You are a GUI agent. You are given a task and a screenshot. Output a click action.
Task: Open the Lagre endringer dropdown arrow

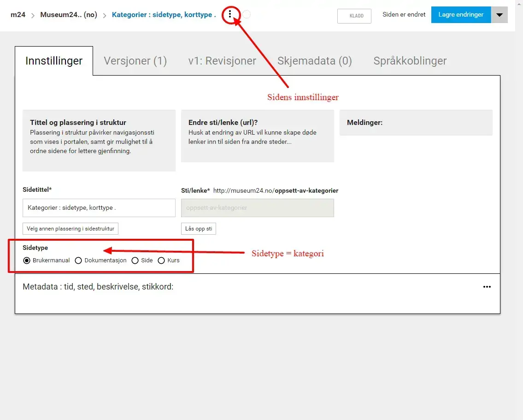(499, 15)
